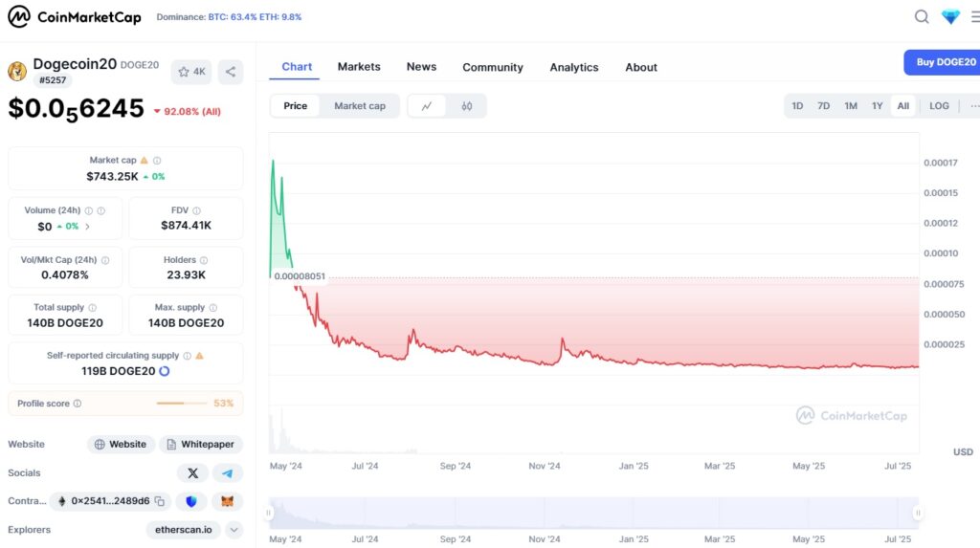This screenshot has height=548, width=980.
Task: Open the Whitepaper link
Action: coord(201,445)
